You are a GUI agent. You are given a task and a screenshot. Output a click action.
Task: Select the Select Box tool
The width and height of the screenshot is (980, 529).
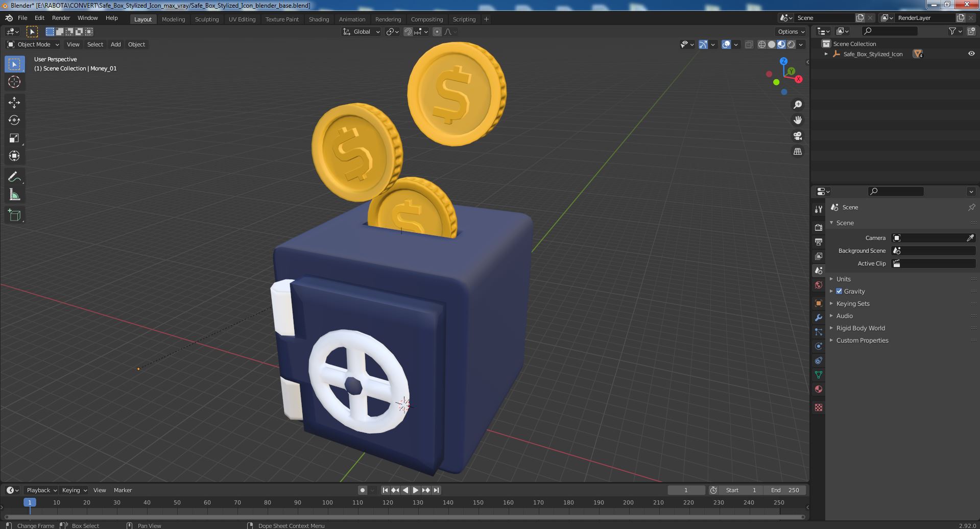point(14,64)
